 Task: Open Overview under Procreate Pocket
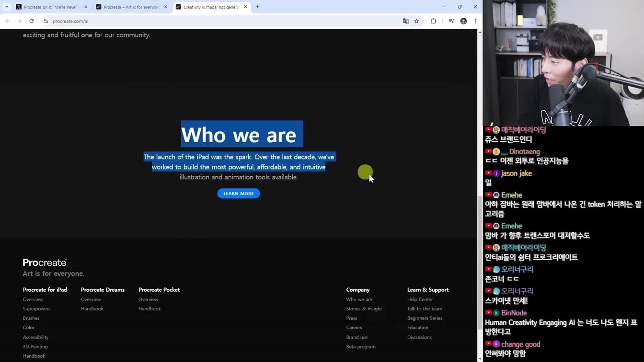point(148,299)
